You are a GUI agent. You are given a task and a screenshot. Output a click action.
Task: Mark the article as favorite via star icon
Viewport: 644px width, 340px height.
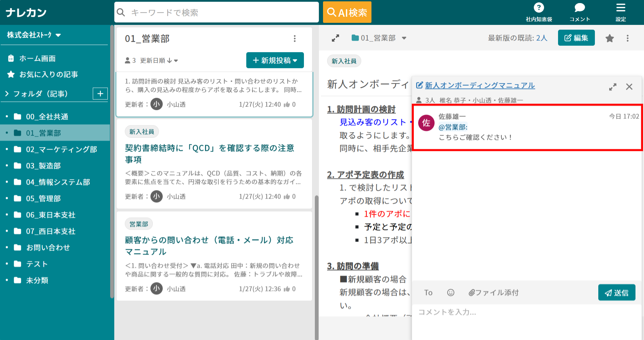pos(609,38)
